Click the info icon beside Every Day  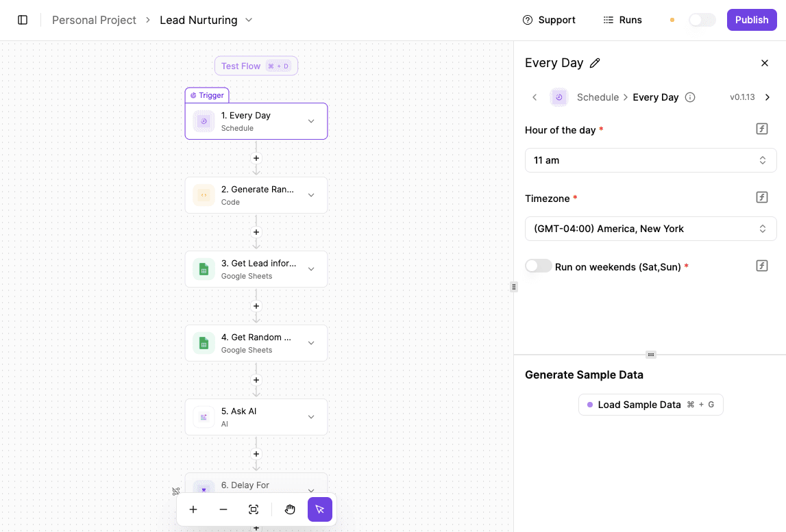(x=690, y=97)
